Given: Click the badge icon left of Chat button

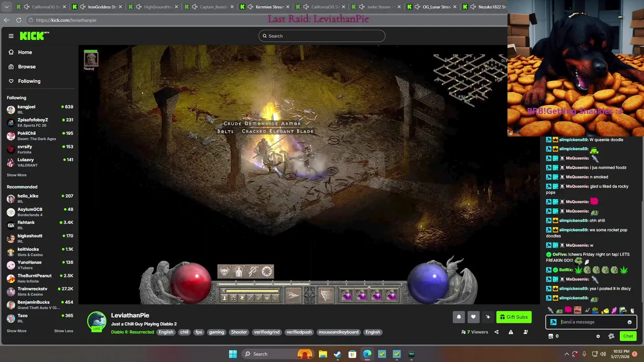Looking at the screenshot, I should tap(611, 336).
